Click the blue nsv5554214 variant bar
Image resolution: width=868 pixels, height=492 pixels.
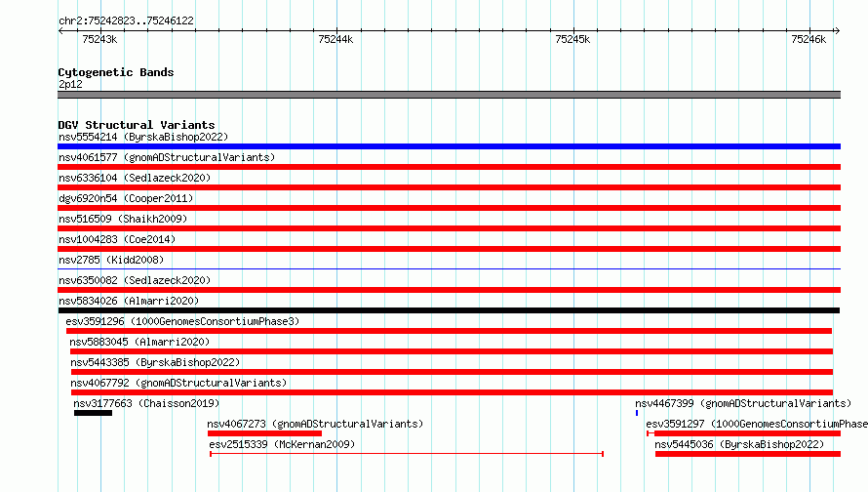click(449, 146)
